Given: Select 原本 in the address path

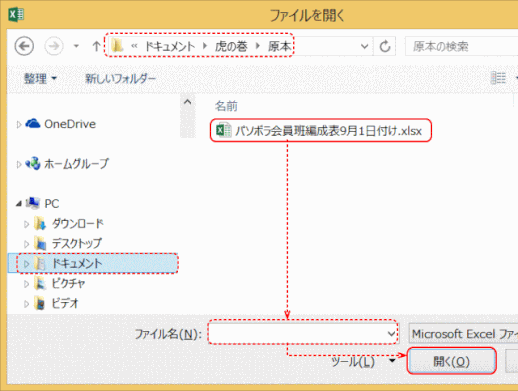Looking at the screenshot, I should 279,46.
